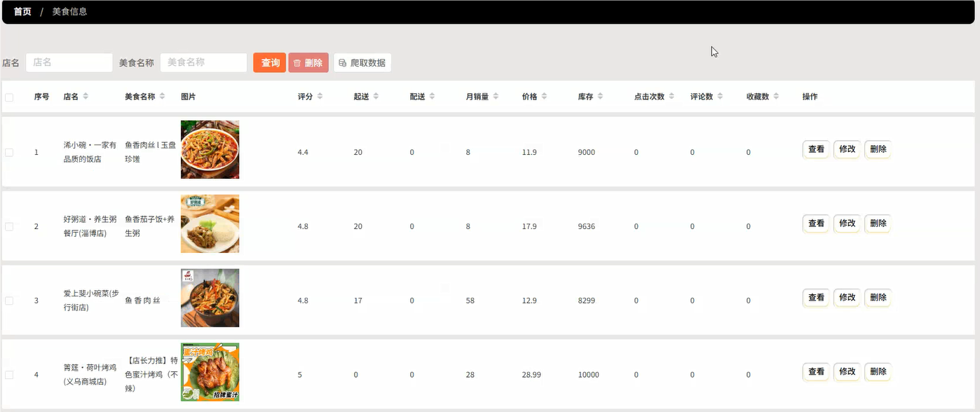View details of 特色蜜汁烤鸡 row
Image resolution: width=980 pixels, height=412 pixels.
pyautogui.click(x=816, y=372)
